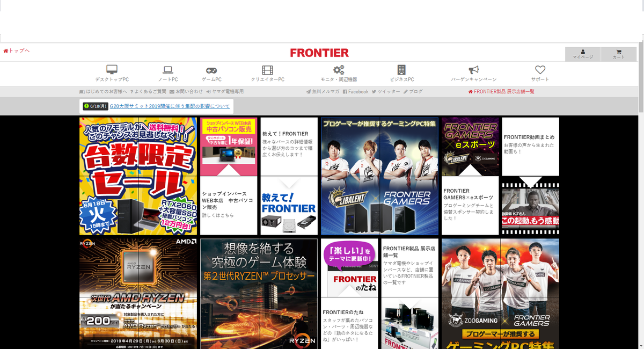644x349 pixels.
Task: Open FRONTIER動画まとめ text tile
Action: pos(530,147)
